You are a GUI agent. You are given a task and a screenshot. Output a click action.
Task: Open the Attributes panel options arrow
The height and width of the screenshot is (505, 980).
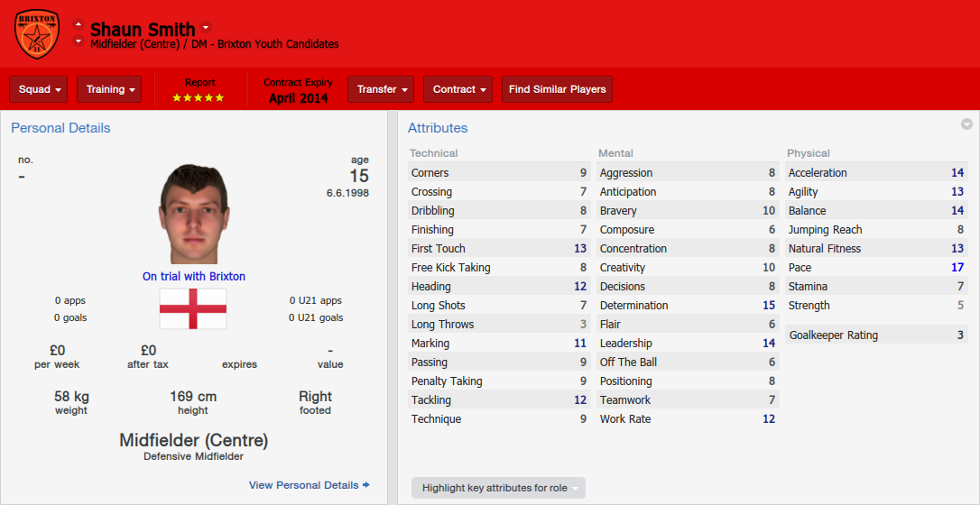point(966,124)
